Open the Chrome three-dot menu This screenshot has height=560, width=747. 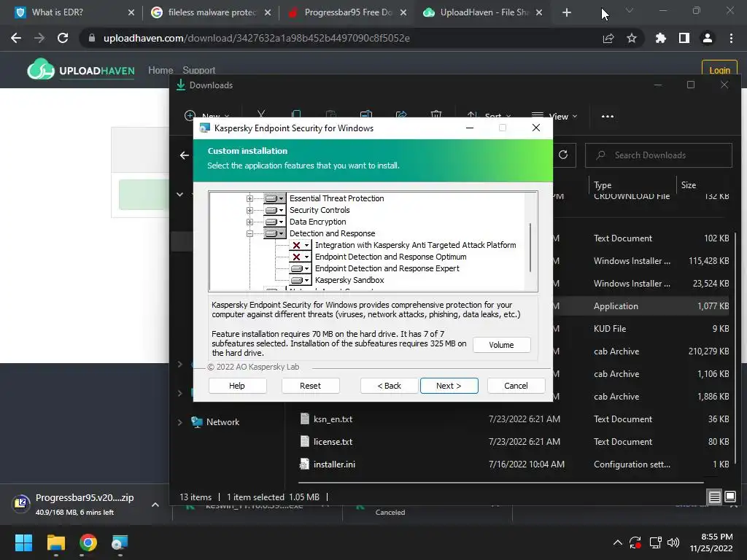coord(731,38)
